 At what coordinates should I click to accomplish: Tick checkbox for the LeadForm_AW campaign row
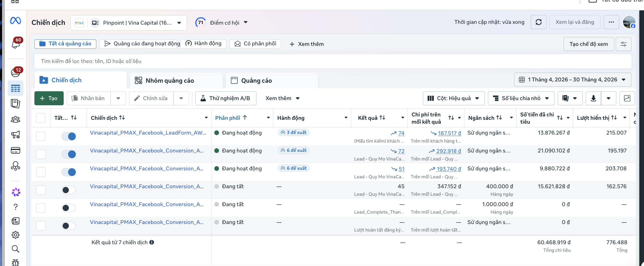pyautogui.click(x=41, y=136)
